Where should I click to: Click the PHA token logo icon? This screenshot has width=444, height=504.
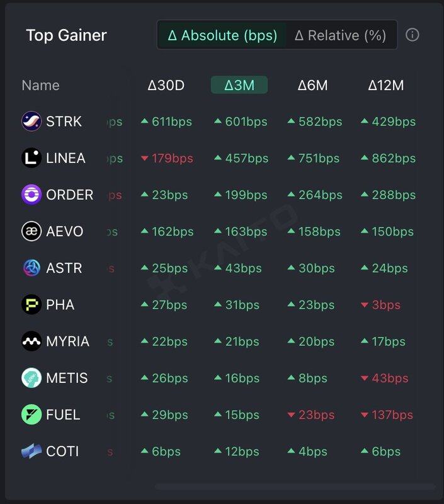click(31, 304)
